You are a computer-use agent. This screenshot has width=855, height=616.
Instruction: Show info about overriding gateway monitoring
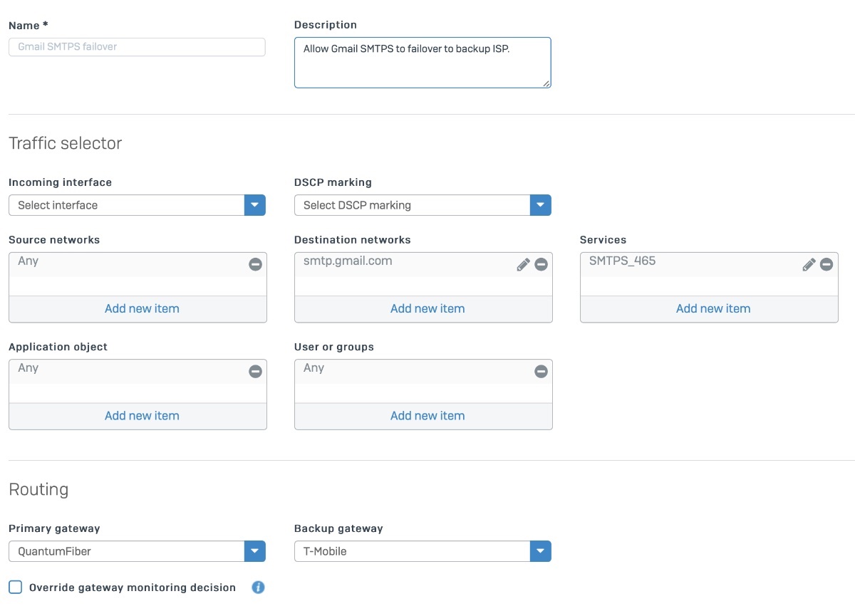pyautogui.click(x=258, y=588)
